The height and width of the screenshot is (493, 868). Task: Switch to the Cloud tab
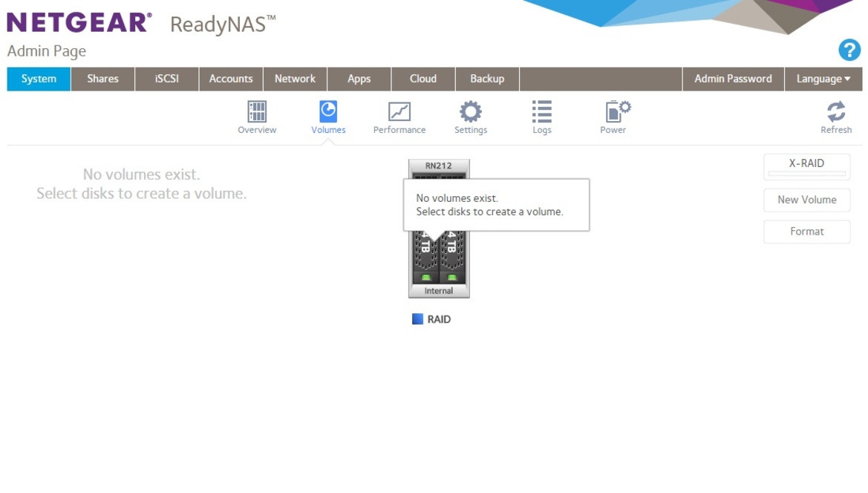(x=423, y=79)
